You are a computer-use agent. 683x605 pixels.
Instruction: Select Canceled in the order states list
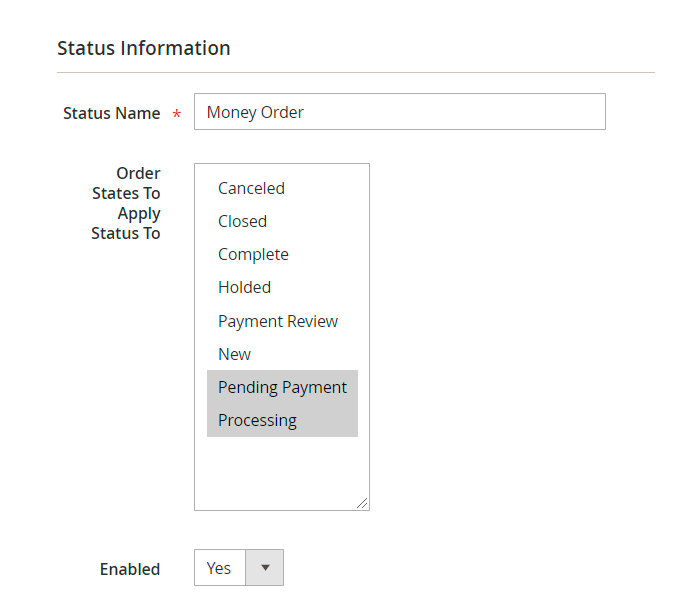coord(251,188)
